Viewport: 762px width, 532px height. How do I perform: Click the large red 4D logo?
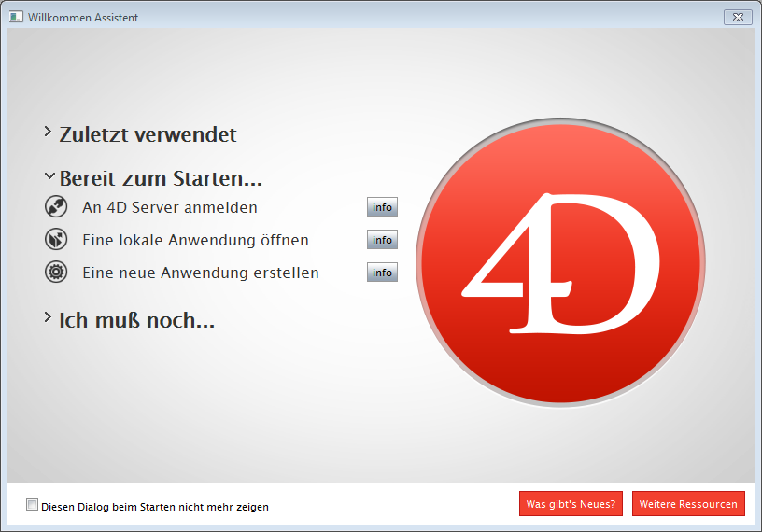point(559,264)
